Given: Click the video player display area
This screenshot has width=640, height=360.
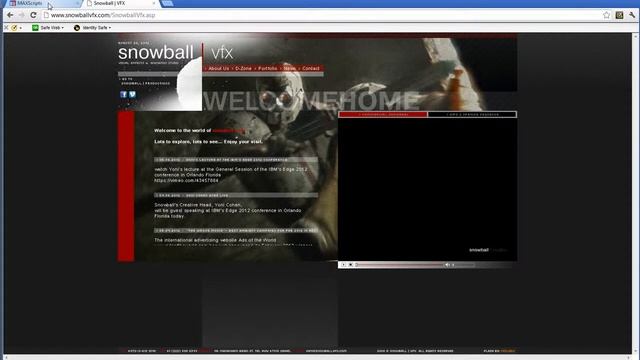Looking at the screenshot, I should (427, 189).
